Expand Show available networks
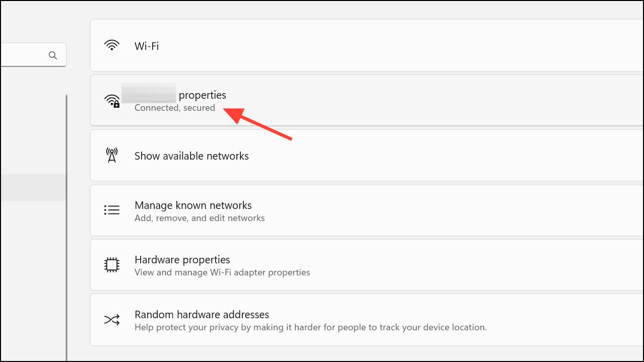Screen dimensions: 644x362 (x=191, y=156)
